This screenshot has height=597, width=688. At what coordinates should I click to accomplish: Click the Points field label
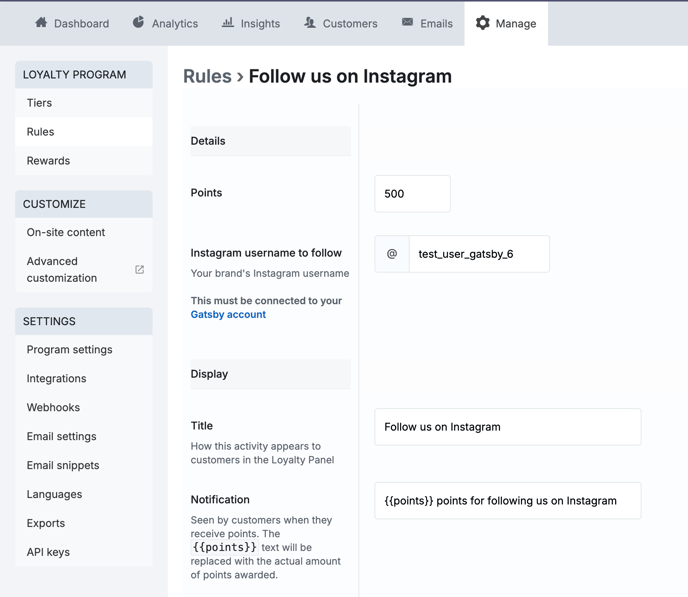206,193
